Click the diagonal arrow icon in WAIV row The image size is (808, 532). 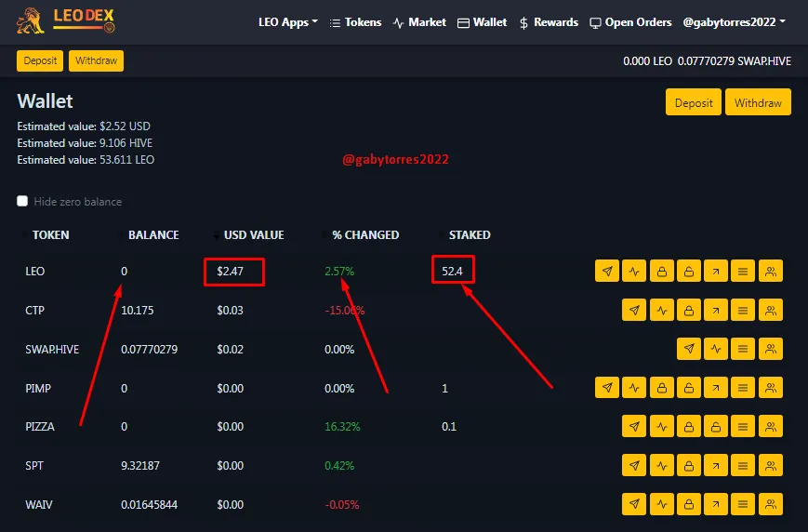tap(716, 504)
